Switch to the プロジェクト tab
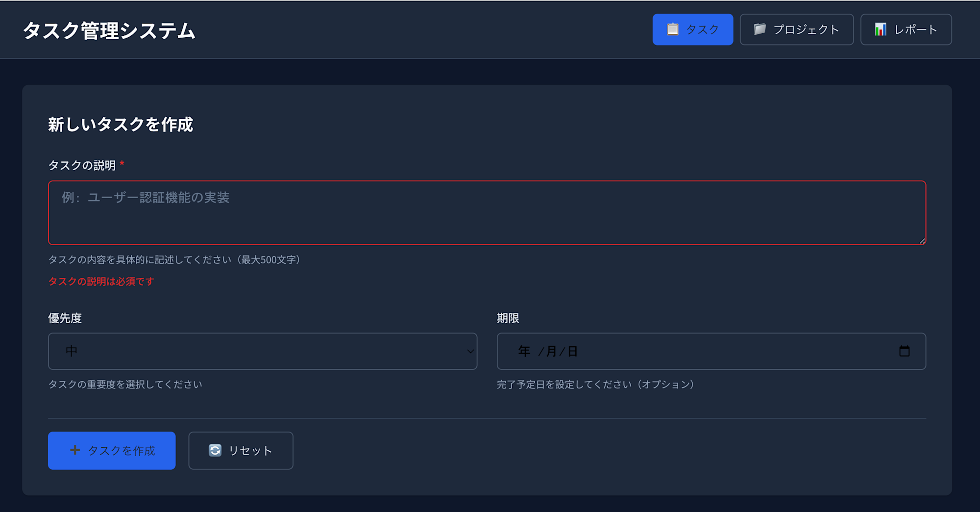This screenshot has width=980, height=512. coord(796,29)
